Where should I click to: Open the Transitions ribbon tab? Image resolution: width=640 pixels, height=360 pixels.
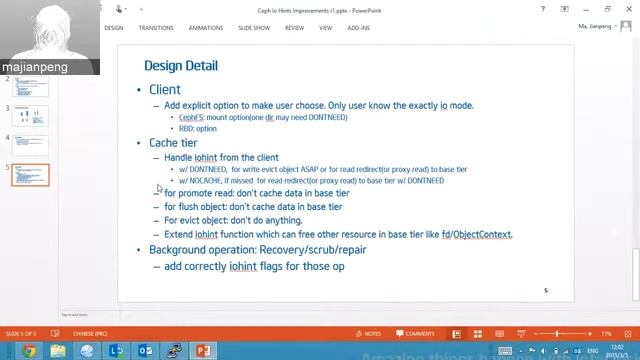click(x=156, y=28)
